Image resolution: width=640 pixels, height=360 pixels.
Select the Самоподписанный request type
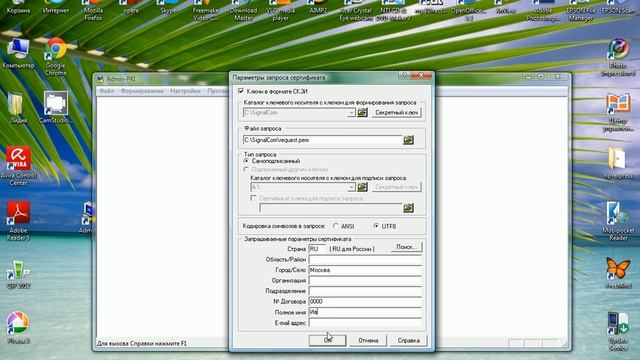coord(246,161)
